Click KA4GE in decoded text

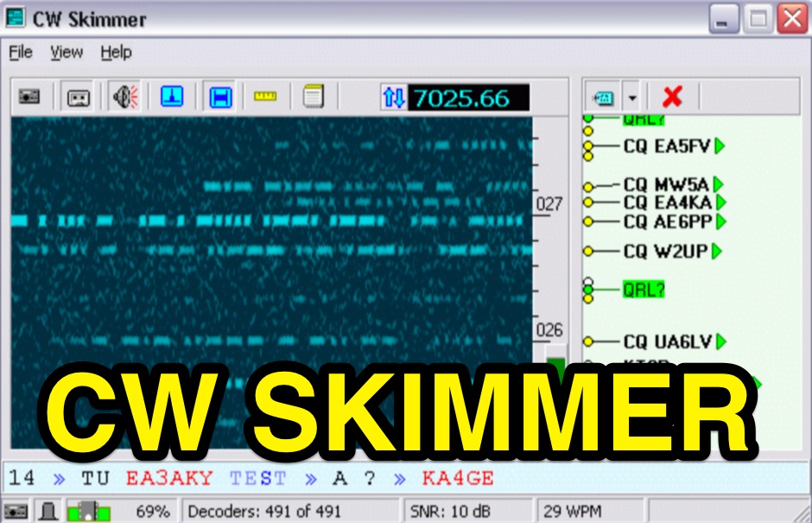tap(458, 478)
